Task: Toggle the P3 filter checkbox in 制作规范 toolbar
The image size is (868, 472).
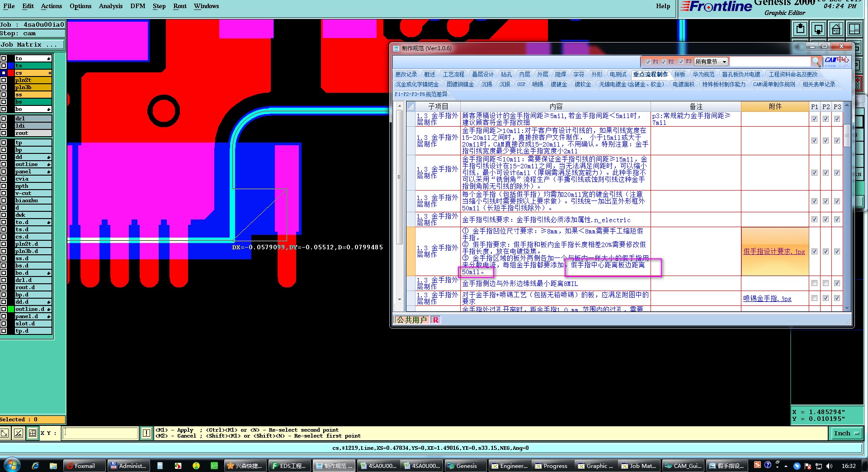Action: pyautogui.click(x=681, y=62)
